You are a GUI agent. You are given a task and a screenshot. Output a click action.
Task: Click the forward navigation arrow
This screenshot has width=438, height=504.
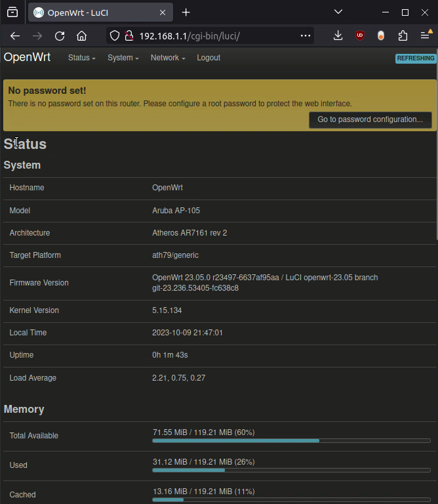[x=37, y=35]
